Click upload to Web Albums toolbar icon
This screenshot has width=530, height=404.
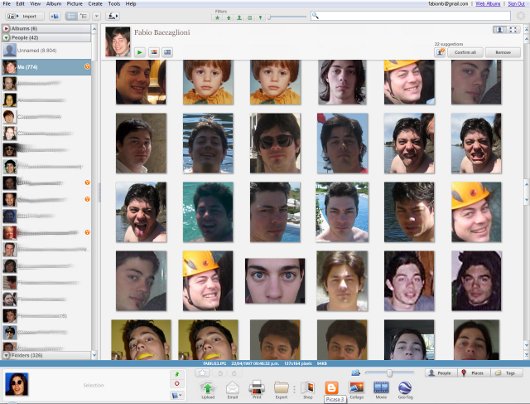(112, 16)
